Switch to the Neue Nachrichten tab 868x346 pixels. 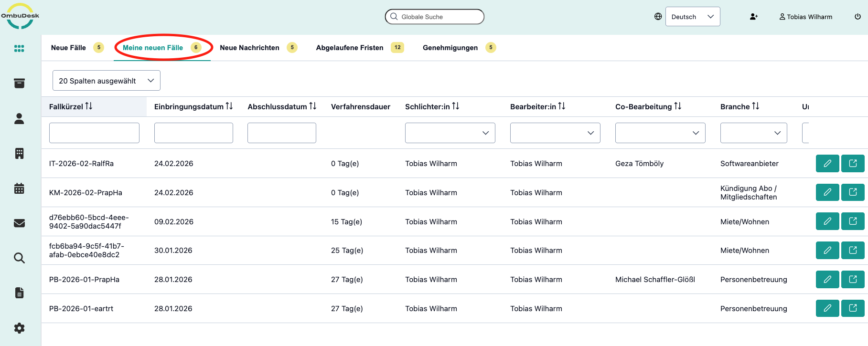pyautogui.click(x=249, y=48)
